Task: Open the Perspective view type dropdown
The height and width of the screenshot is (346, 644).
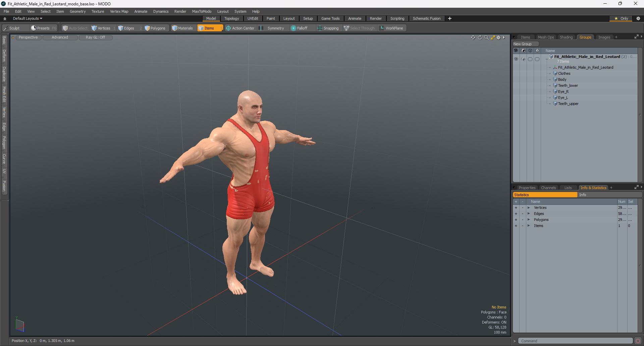Action: click(x=28, y=38)
